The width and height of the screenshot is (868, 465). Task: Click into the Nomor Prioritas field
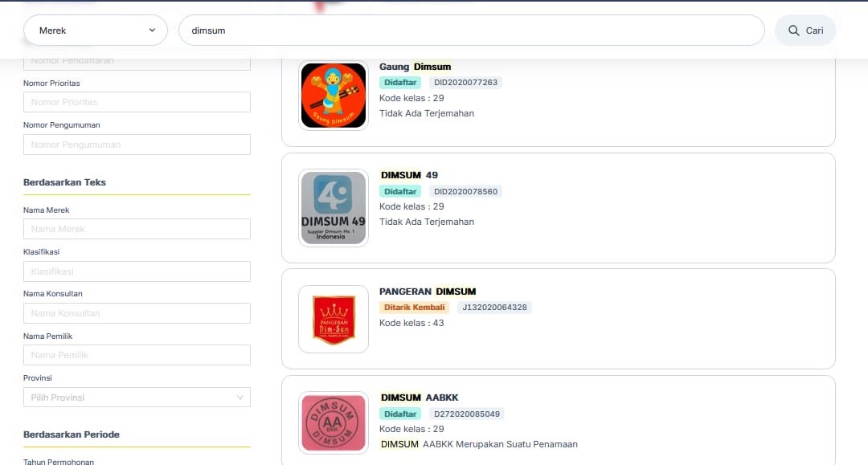137,102
